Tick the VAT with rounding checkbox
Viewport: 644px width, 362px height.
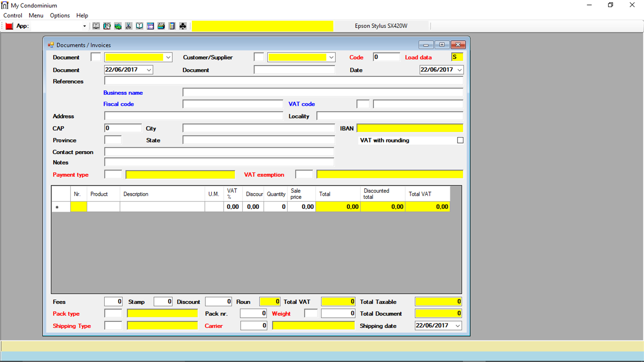460,140
